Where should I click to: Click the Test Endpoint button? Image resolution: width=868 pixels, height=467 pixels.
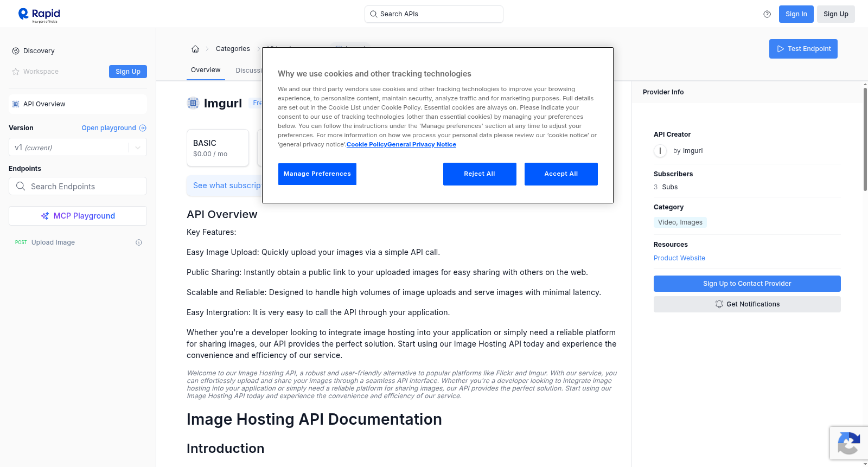coord(803,49)
